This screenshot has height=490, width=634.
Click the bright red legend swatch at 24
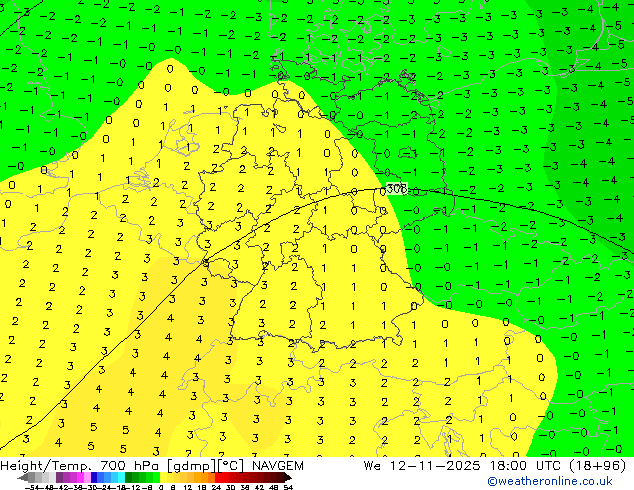(x=218, y=477)
